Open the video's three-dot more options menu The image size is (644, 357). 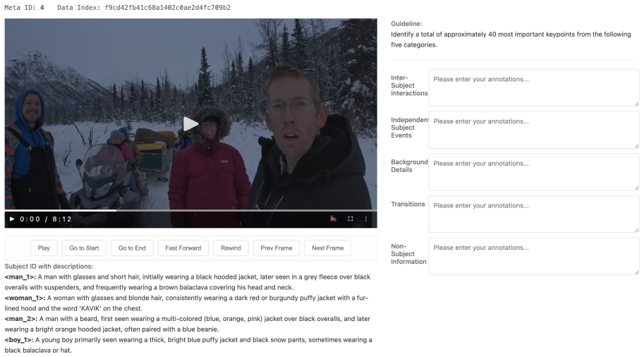pyautogui.click(x=366, y=219)
